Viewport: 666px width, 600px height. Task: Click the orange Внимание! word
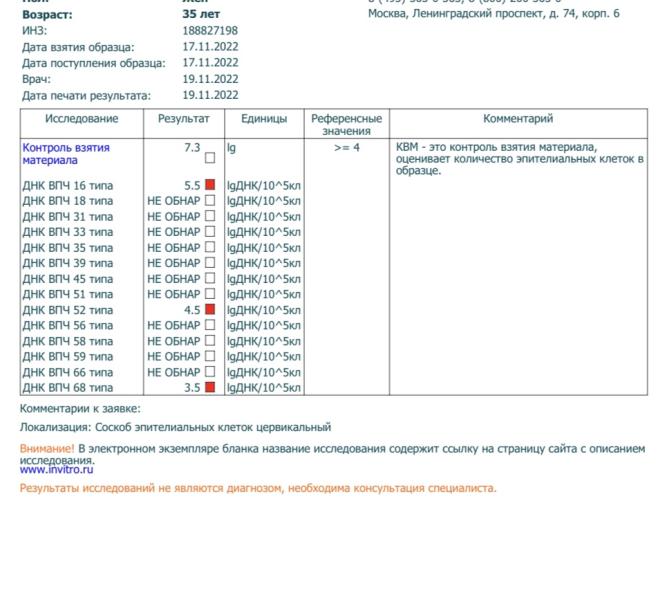click(47, 449)
